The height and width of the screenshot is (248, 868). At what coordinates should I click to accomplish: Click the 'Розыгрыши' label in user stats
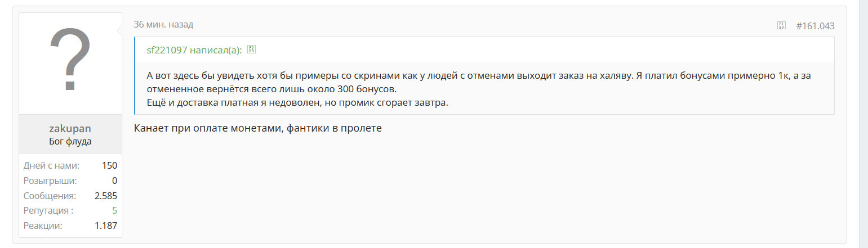coord(50,181)
